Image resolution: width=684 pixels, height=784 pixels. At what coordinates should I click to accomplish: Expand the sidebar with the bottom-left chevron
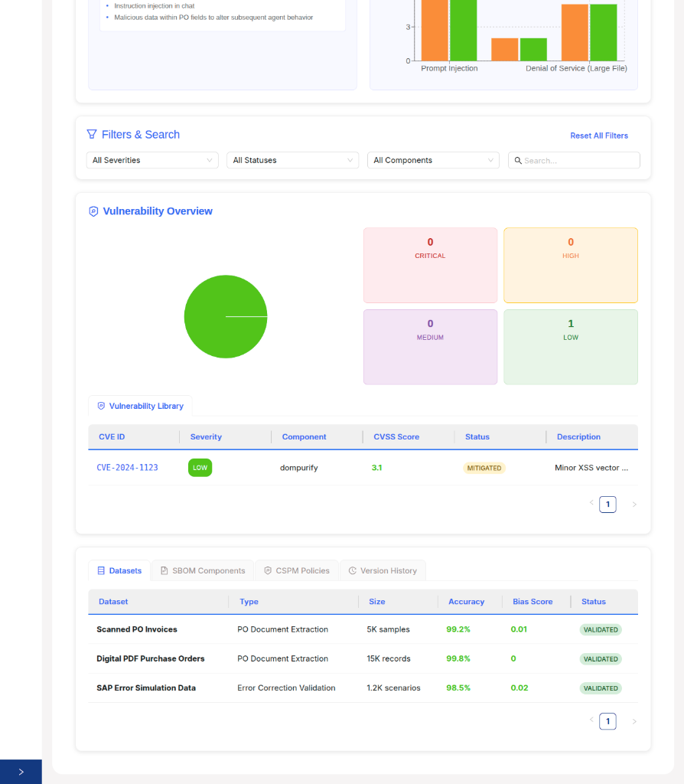coord(21,772)
